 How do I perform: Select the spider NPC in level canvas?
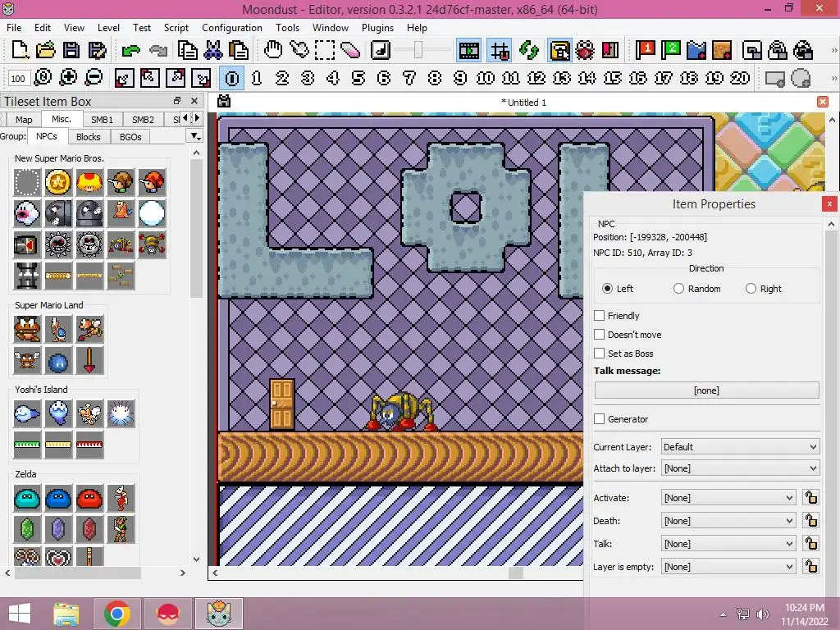coord(400,412)
